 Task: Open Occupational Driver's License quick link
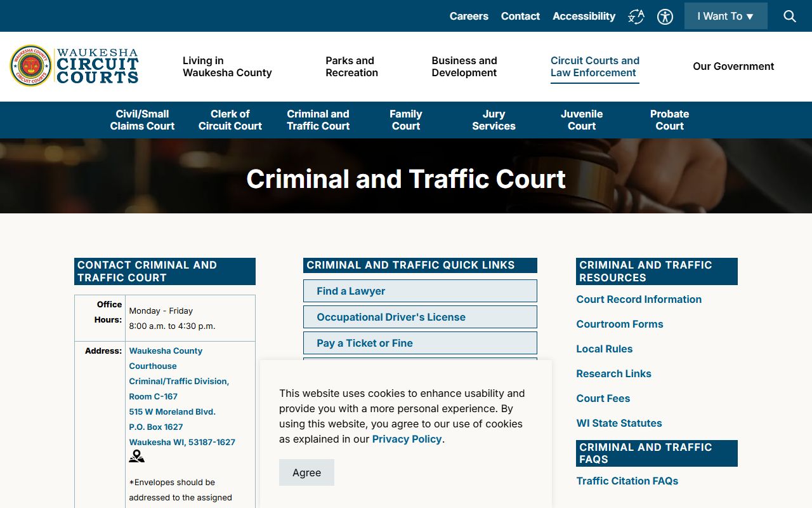click(x=420, y=317)
